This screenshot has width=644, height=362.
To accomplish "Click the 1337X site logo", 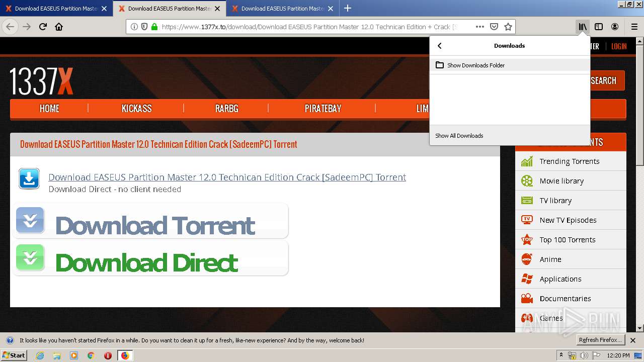I will coord(42,81).
